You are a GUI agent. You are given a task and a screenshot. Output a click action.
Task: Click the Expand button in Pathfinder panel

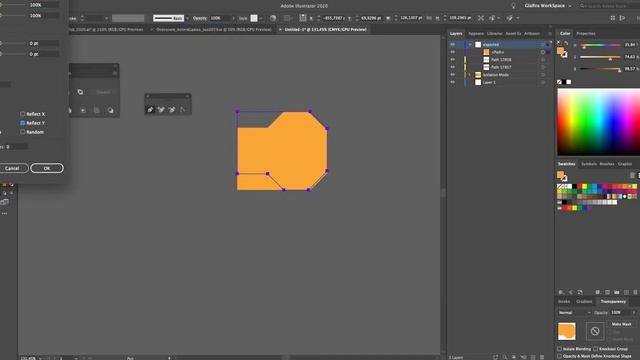pyautogui.click(x=103, y=92)
